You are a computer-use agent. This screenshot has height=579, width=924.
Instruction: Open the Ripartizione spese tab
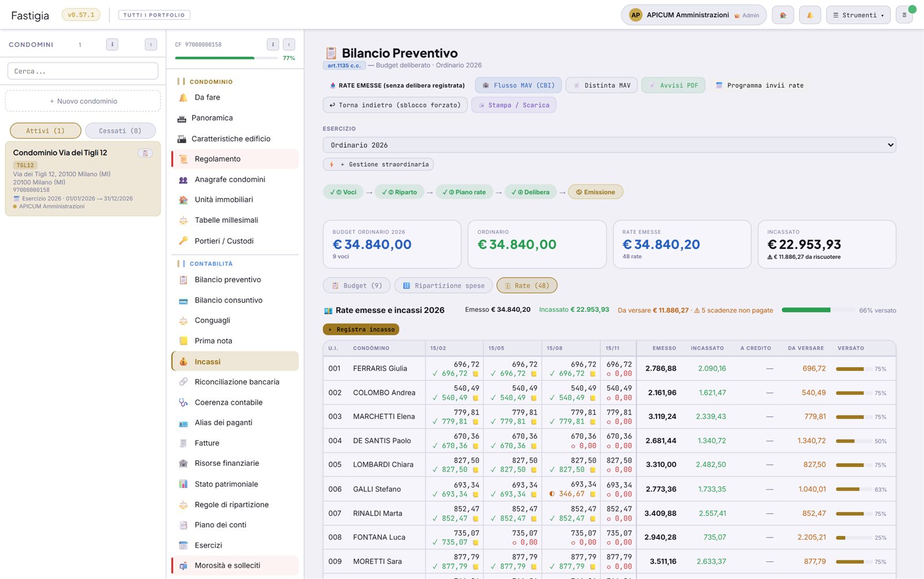[444, 285]
